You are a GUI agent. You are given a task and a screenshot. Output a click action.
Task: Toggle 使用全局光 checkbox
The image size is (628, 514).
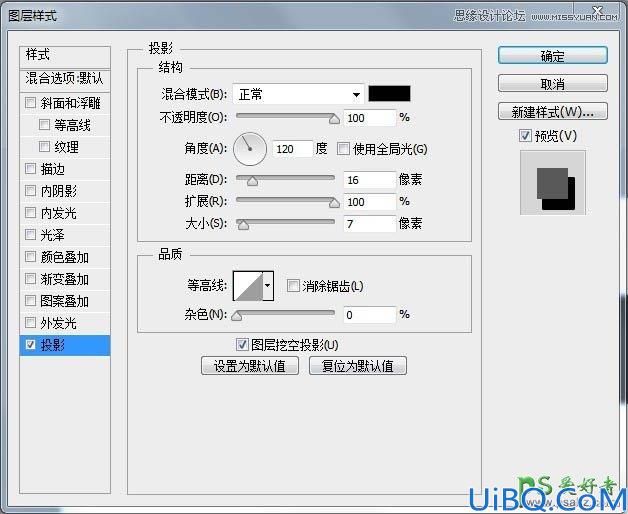343,149
